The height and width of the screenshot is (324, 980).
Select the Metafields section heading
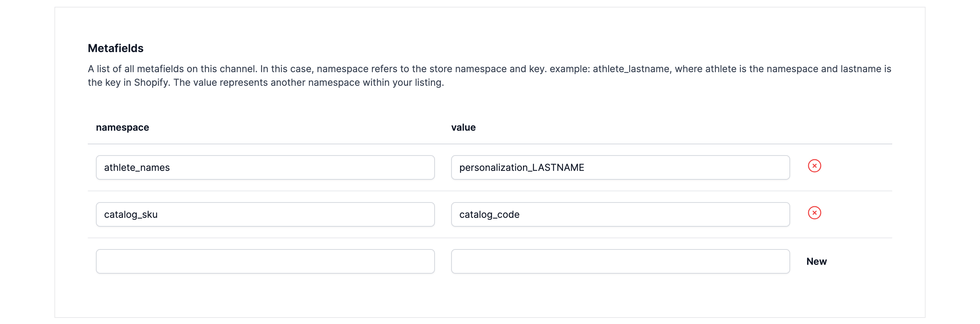[x=115, y=48]
